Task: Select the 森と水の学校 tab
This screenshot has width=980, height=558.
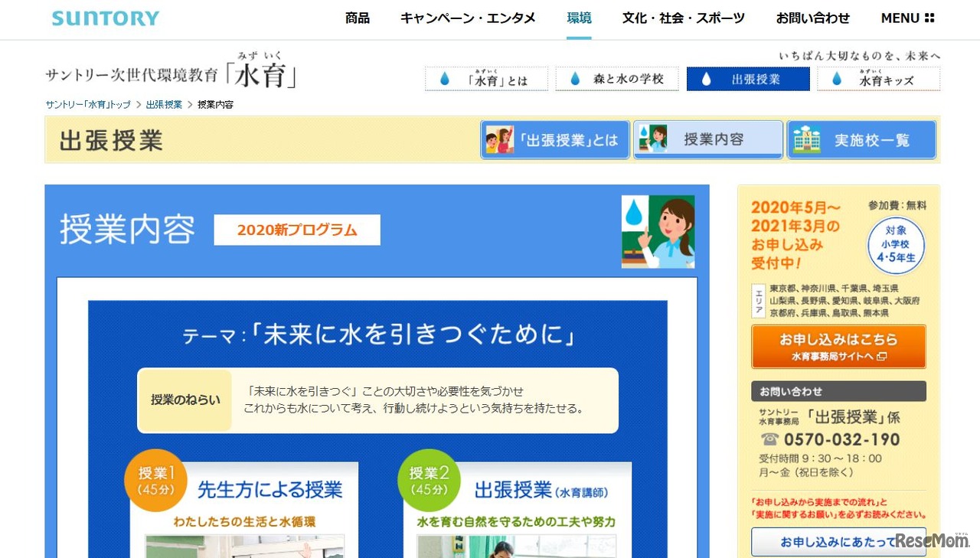Action: [x=617, y=79]
